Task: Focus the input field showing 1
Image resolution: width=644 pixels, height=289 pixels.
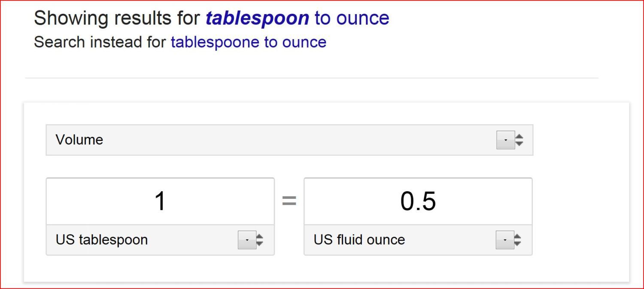Action: (x=160, y=201)
